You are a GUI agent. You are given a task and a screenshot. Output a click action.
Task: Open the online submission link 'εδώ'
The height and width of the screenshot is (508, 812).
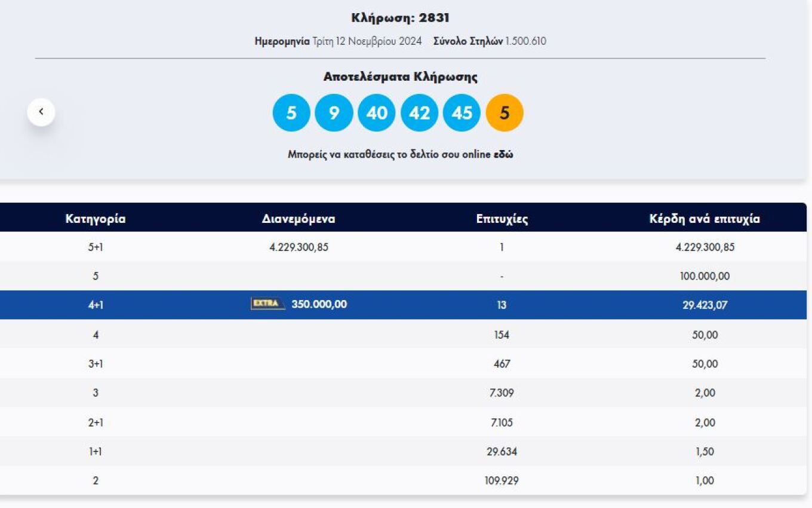(503, 155)
